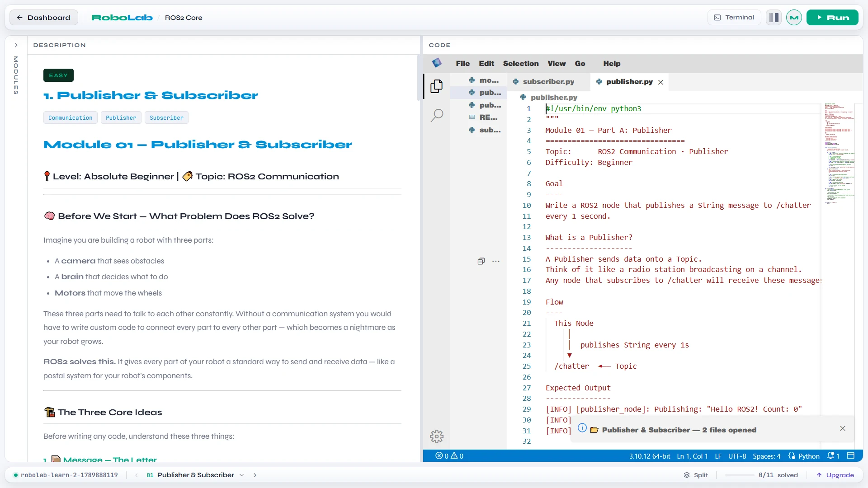
Task: Open the Explorer files icon in activity bar
Action: [x=436, y=86]
